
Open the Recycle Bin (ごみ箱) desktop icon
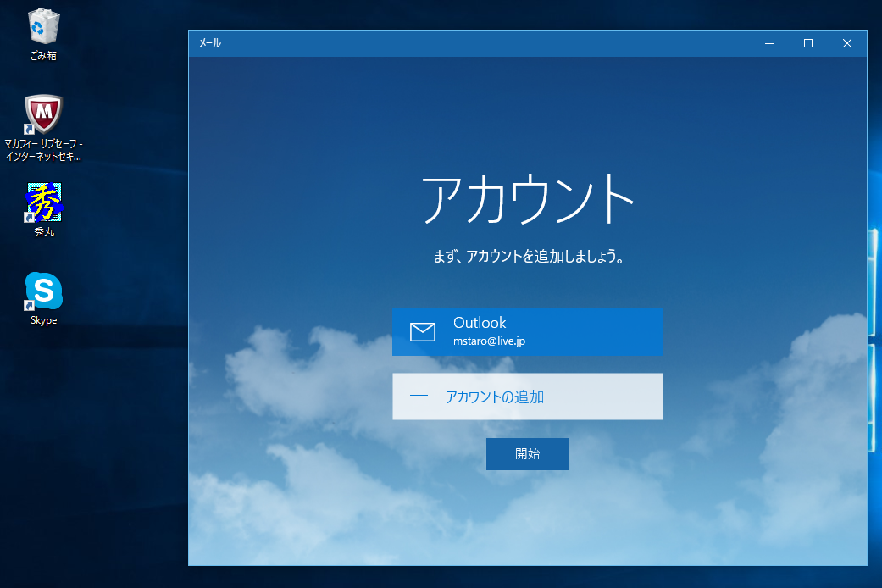point(43,34)
